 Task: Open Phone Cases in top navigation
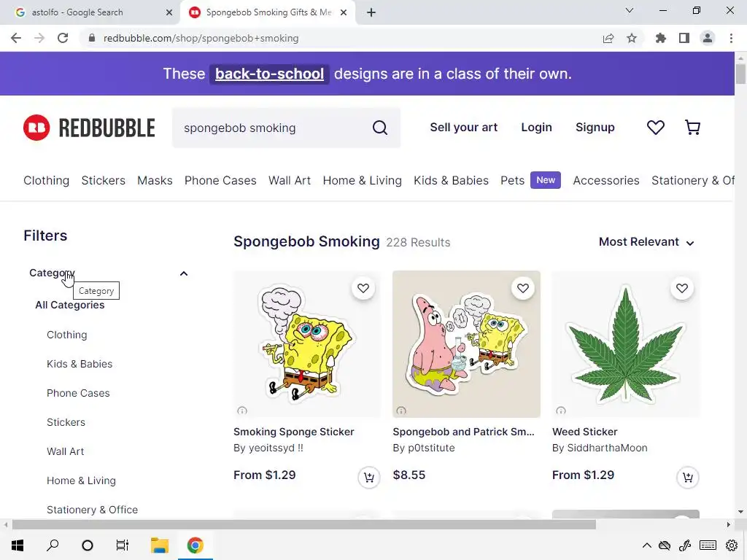click(x=220, y=181)
